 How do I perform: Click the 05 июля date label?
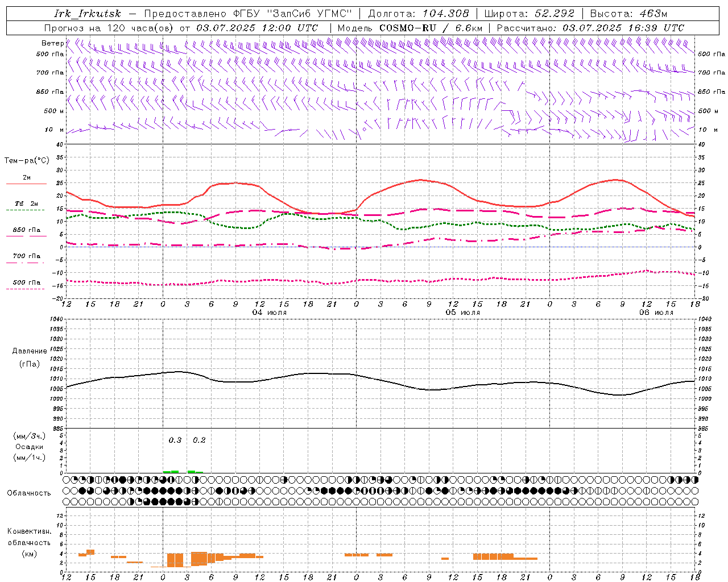click(463, 313)
